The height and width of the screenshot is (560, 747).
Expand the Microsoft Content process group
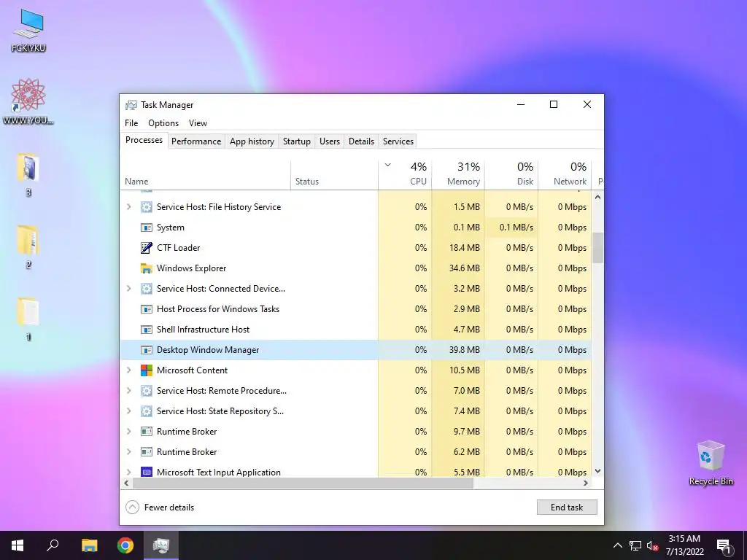128,370
